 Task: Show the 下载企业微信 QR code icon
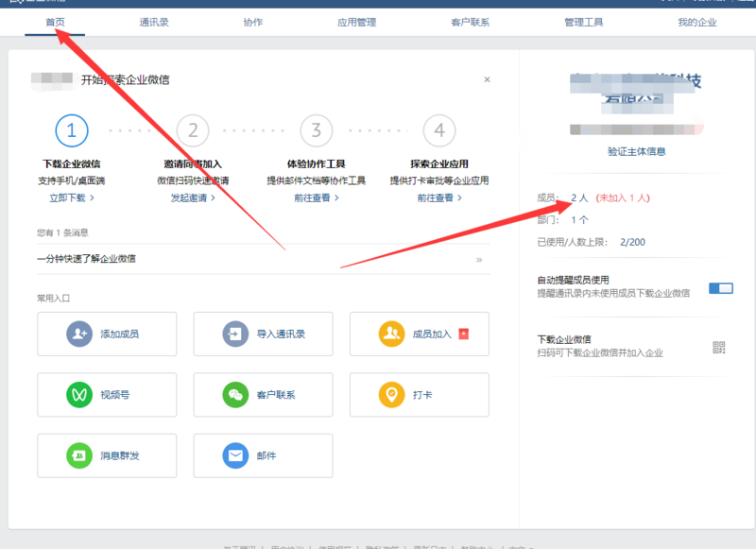(x=719, y=347)
